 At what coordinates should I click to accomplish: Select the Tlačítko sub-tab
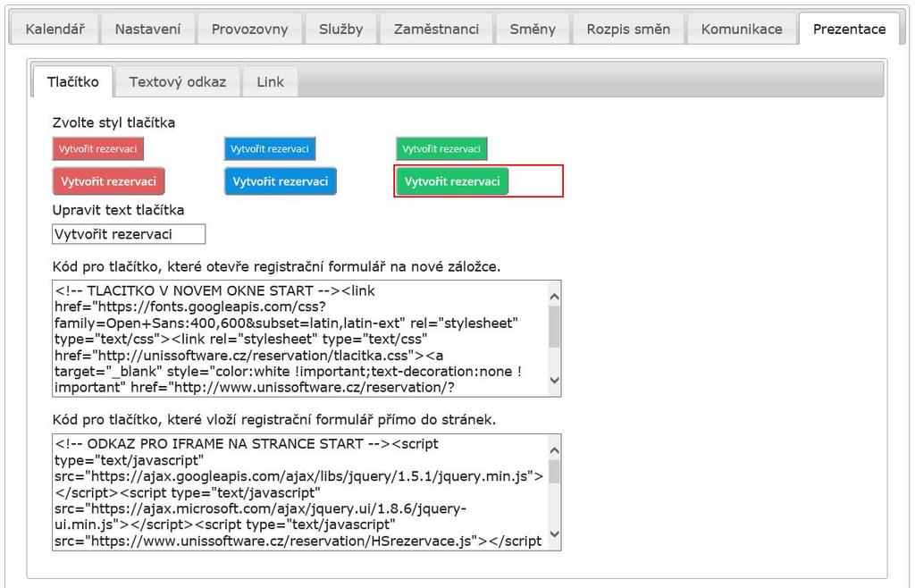click(73, 81)
